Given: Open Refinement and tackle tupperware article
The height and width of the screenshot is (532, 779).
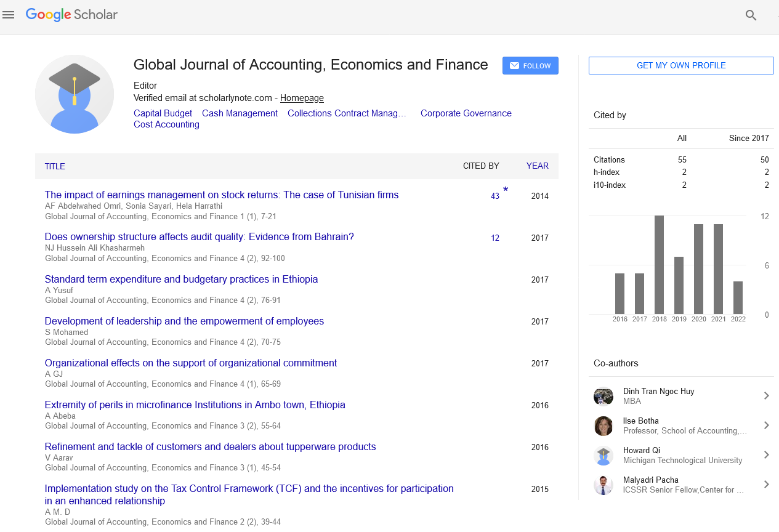Looking at the screenshot, I should click(211, 446).
